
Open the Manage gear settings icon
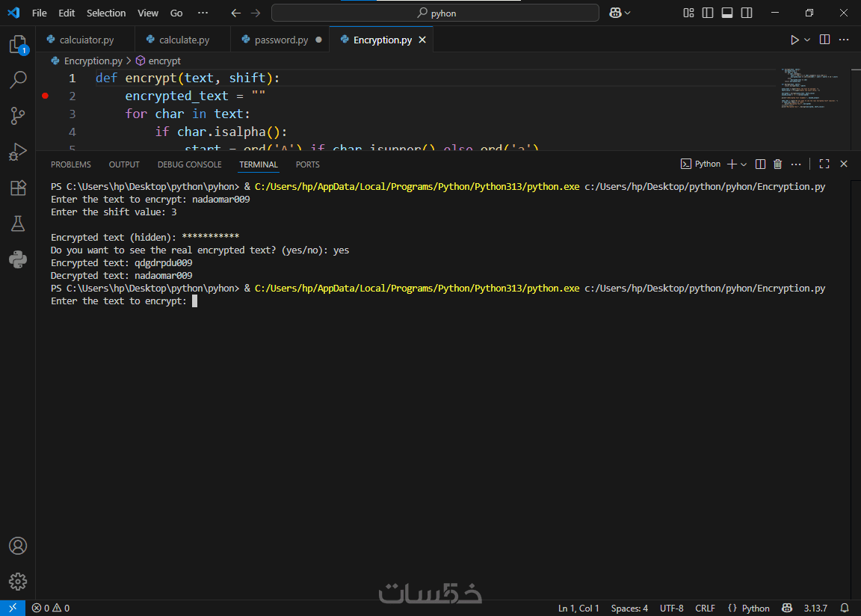pyautogui.click(x=18, y=582)
